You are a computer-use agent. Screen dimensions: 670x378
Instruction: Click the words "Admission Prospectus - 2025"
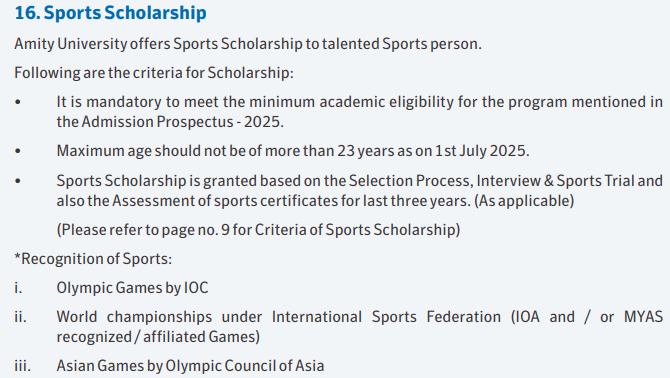pos(182,122)
